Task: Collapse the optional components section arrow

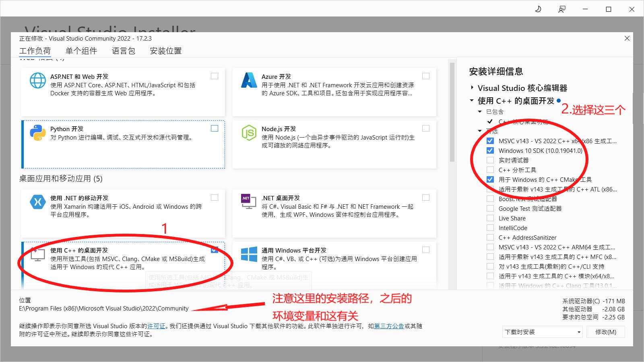Action: pos(480,131)
